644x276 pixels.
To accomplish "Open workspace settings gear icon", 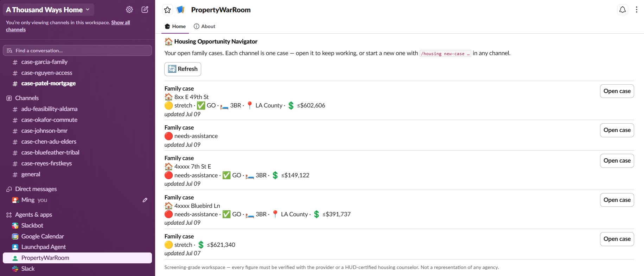I will point(129,9).
